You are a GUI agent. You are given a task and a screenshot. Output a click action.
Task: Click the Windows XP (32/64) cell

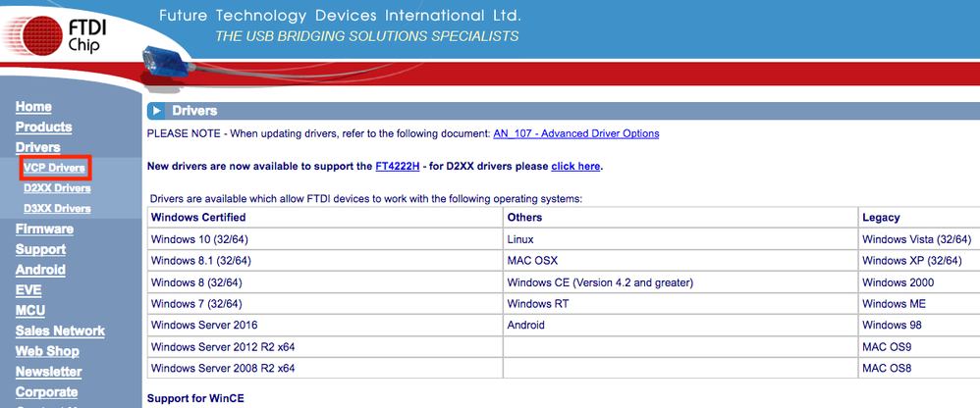pos(919,261)
